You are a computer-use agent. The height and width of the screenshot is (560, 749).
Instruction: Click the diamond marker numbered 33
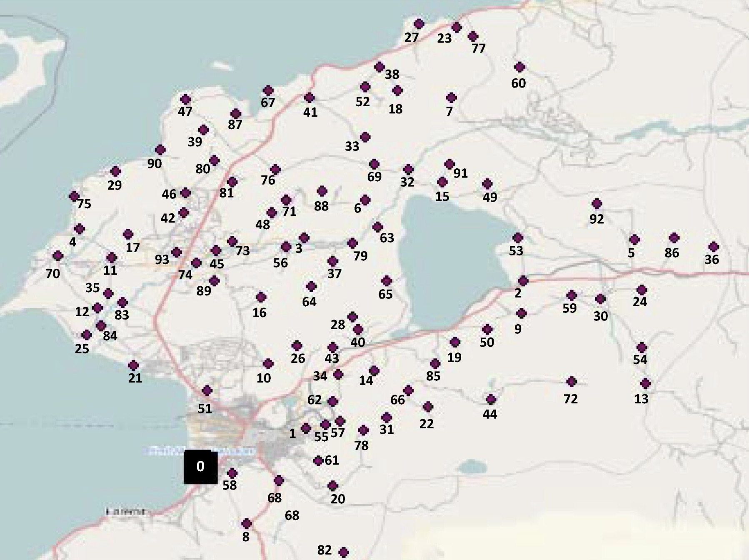click(365, 137)
